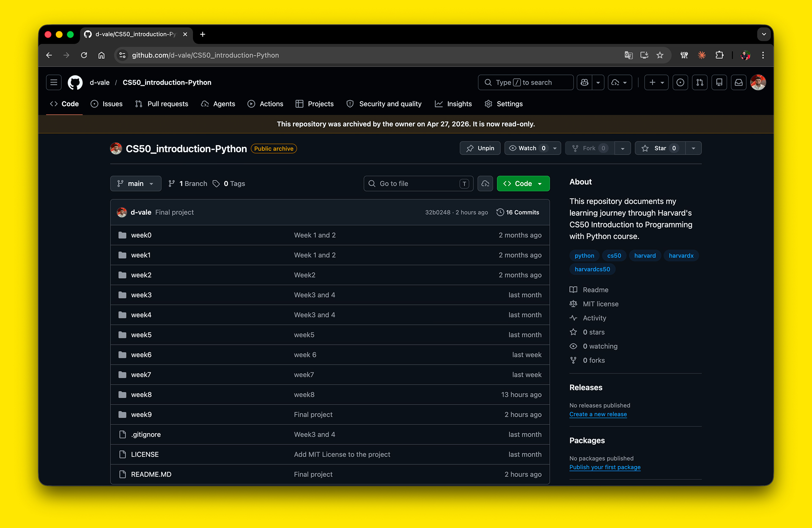Open the Copilot chat icon

[x=585, y=82]
